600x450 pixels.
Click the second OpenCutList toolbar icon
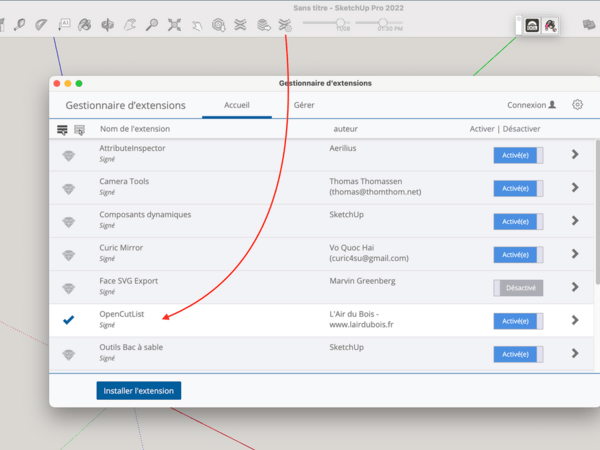(x=550, y=25)
